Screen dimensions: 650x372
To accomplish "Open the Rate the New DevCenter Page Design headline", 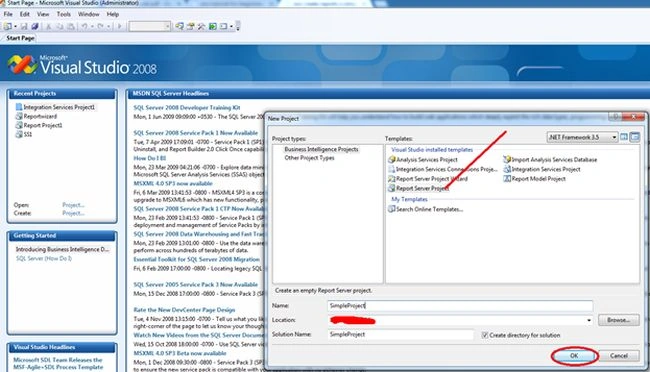I will click(184, 310).
